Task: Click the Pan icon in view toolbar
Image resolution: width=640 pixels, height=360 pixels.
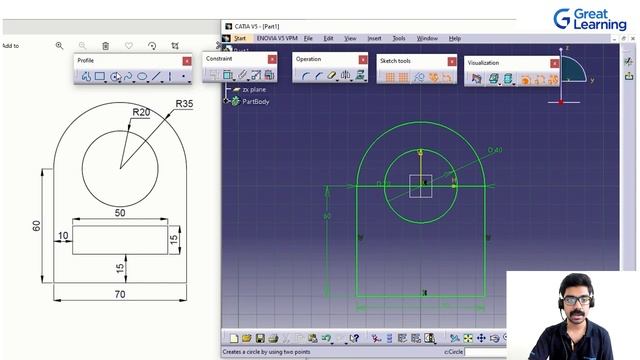Action: pos(481,338)
